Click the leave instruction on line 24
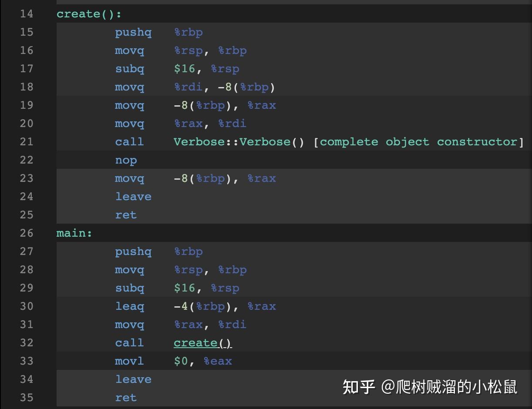Viewport: 532px width, 409px height. point(133,196)
